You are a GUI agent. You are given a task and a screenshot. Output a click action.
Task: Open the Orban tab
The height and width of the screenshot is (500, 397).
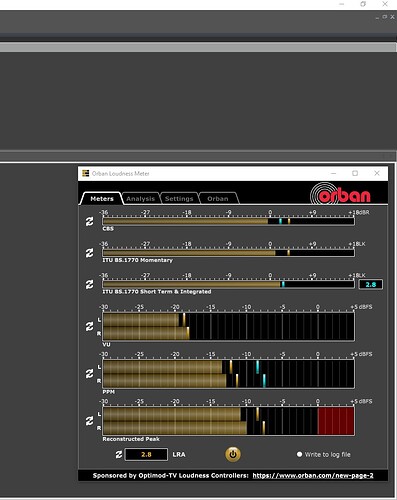coord(218,199)
